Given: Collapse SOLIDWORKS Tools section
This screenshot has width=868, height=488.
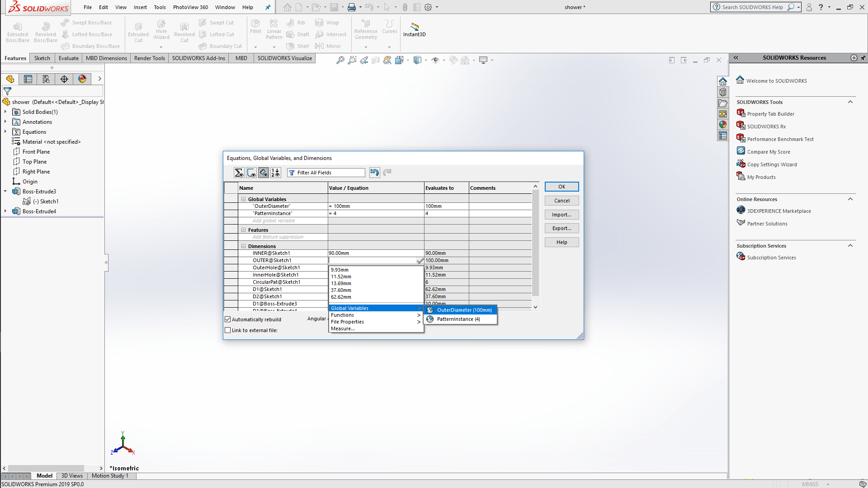Looking at the screenshot, I should 850,102.
